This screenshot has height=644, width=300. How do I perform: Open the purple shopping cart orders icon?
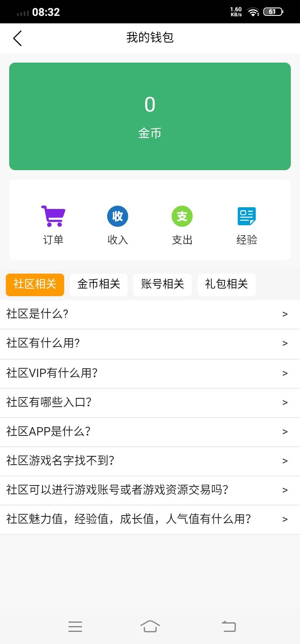[53, 216]
